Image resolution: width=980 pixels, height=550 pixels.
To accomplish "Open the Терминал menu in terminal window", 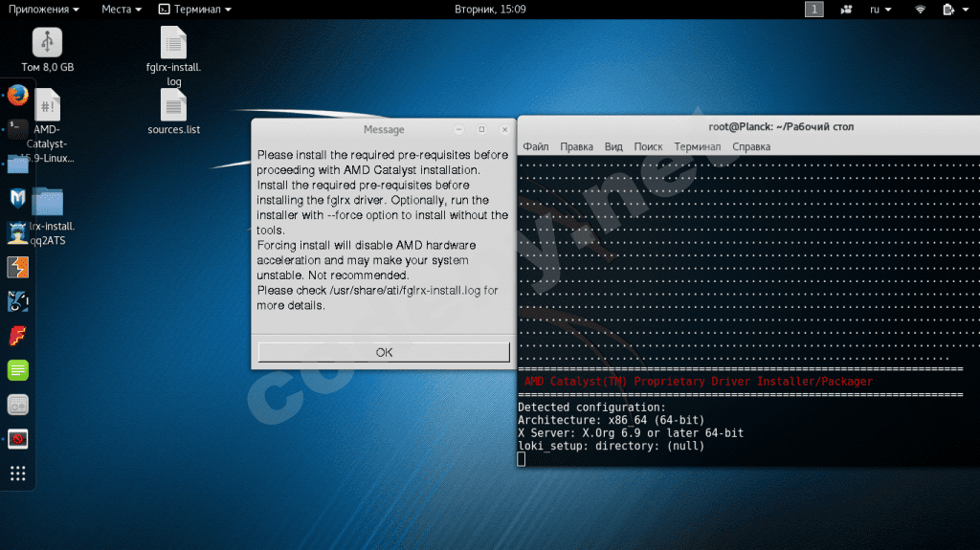I will tap(697, 147).
